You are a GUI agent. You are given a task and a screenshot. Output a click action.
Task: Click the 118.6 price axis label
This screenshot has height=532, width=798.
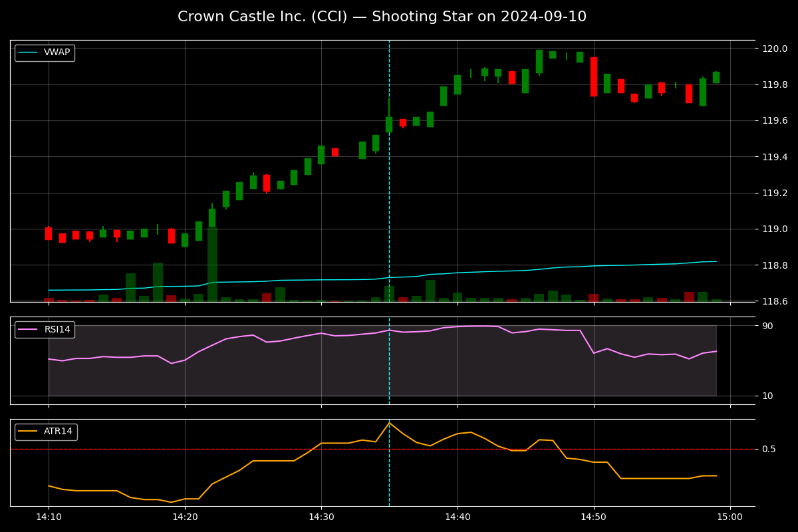[x=774, y=301]
